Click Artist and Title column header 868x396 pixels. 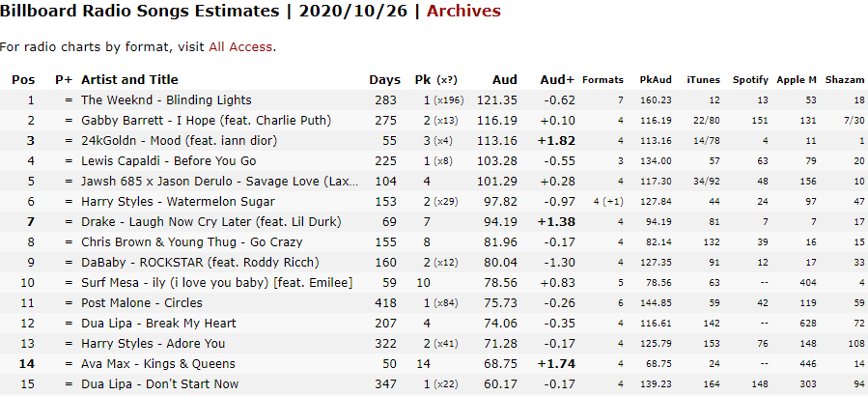129,80
